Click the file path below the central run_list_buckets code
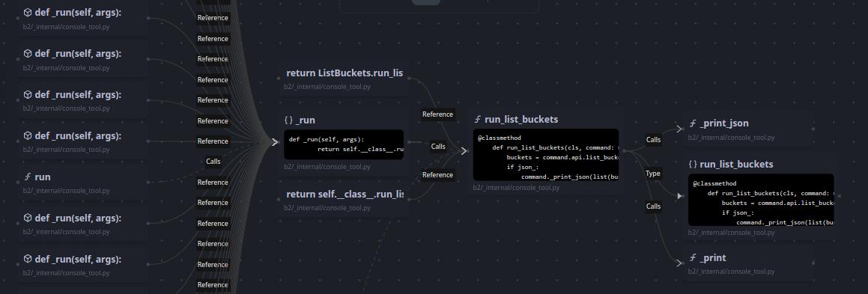The height and width of the screenshot is (294, 868). coord(516,188)
